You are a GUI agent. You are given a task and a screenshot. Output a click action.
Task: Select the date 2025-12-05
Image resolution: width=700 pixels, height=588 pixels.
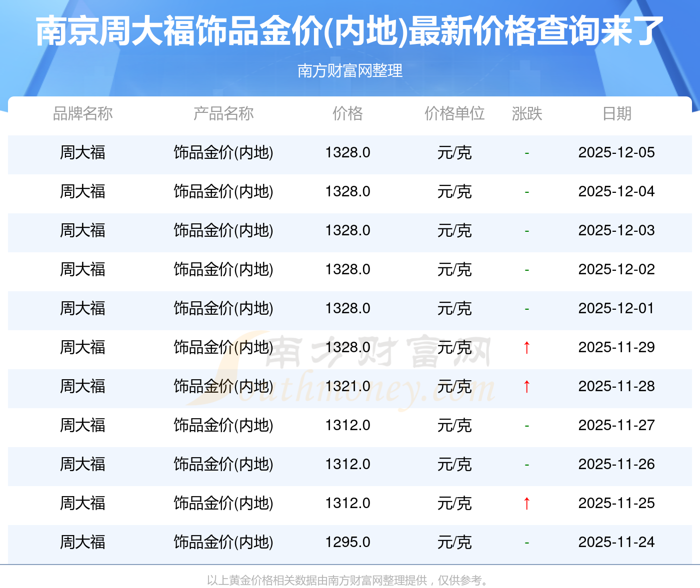(x=616, y=152)
